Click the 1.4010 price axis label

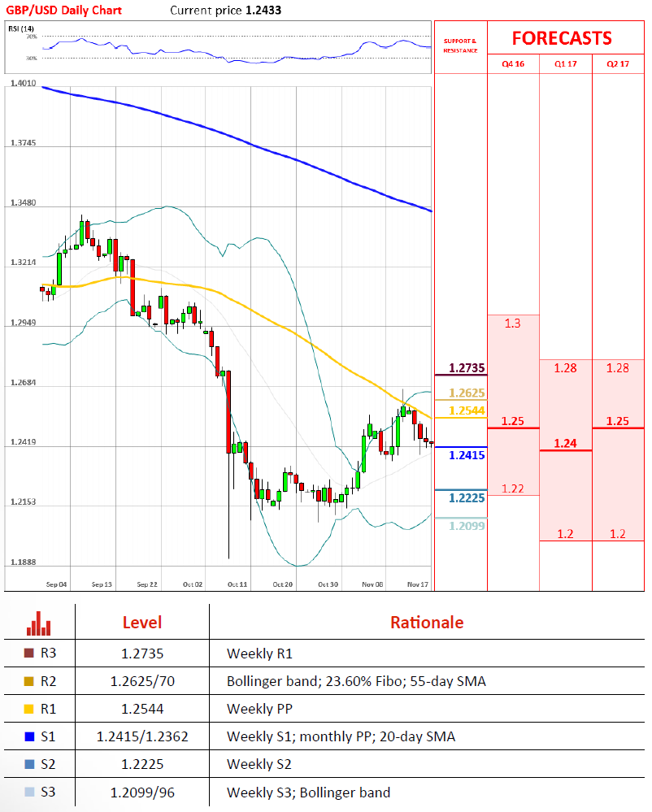(x=24, y=84)
